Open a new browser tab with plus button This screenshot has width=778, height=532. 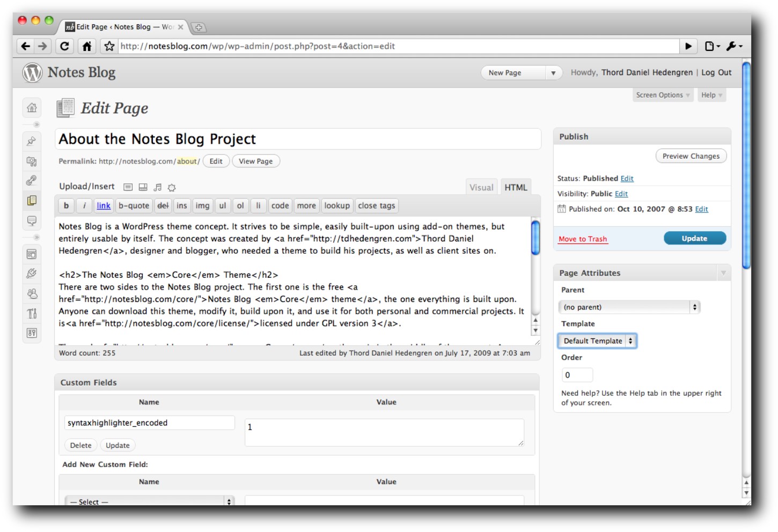pyautogui.click(x=198, y=27)
